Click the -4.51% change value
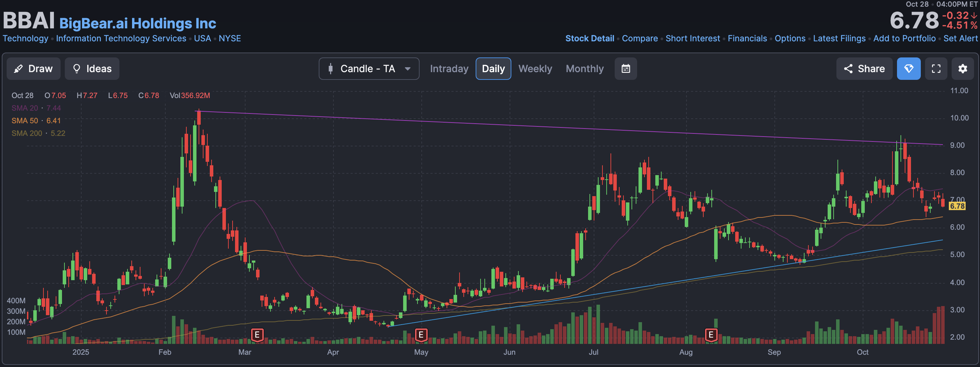The width and height of the screenshot is (980, 367). pos(959,26)
